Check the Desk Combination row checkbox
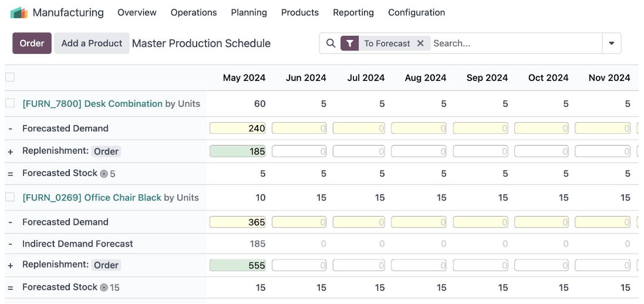Screen dimensions: 644x304 click(x=10, y=103)
